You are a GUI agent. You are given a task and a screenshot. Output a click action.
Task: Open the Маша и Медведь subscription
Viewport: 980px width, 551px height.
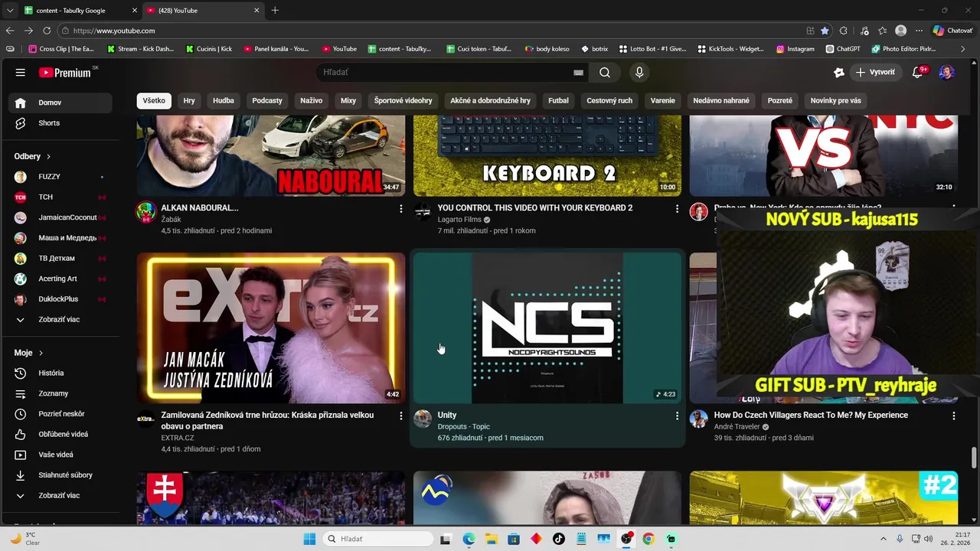pos(61,238)
